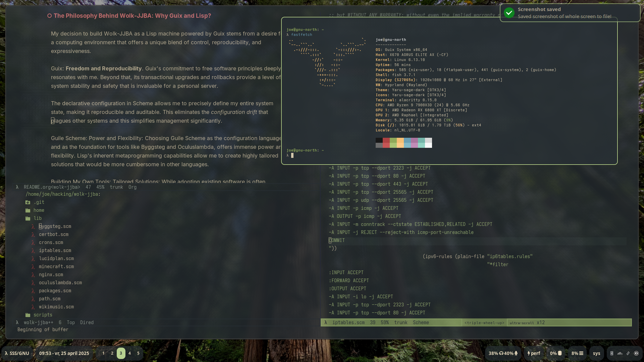Click iptables.scm buffer name in mode line
The width and height of the screenshot is (644, 362).
point(348,323)
